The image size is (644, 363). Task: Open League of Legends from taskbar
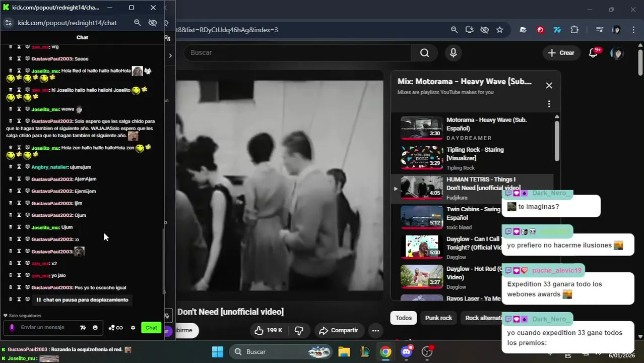[365, 352]
